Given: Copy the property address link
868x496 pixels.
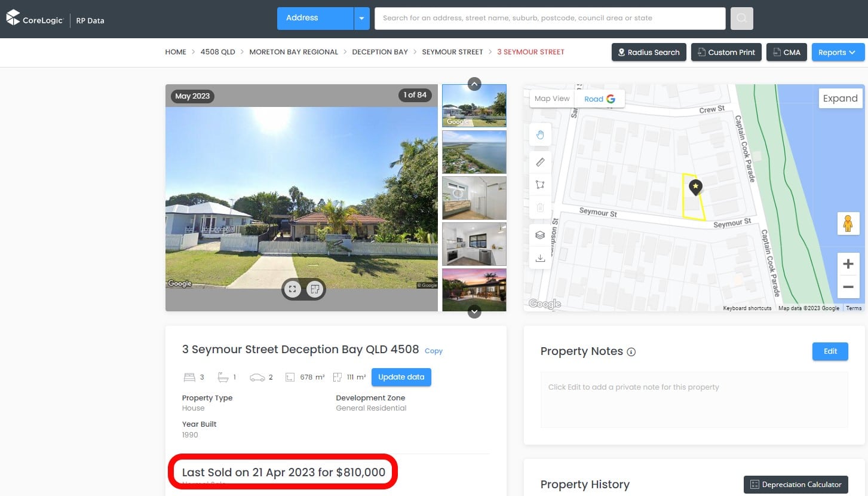Looking at the screenshot, I should (434, 351).
